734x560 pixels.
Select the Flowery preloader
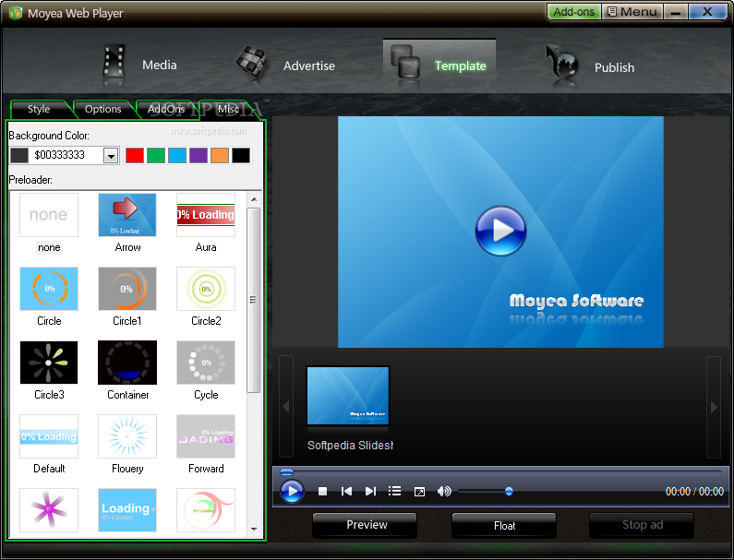(127, 445)
